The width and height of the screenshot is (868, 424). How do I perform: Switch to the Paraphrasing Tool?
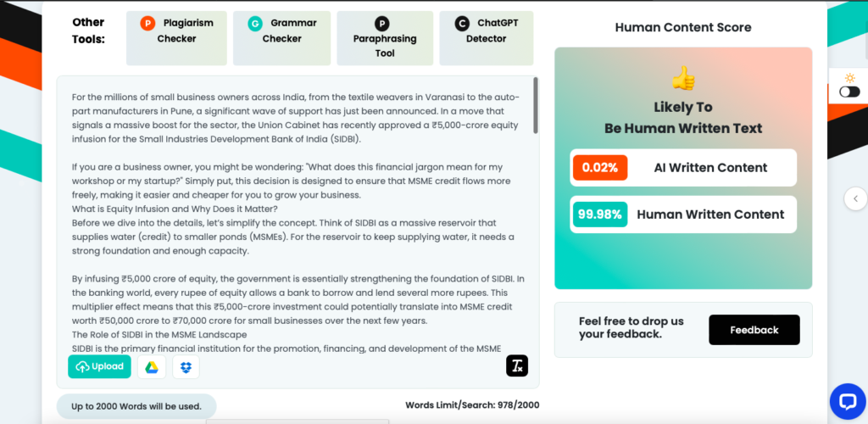coord(384,38)
